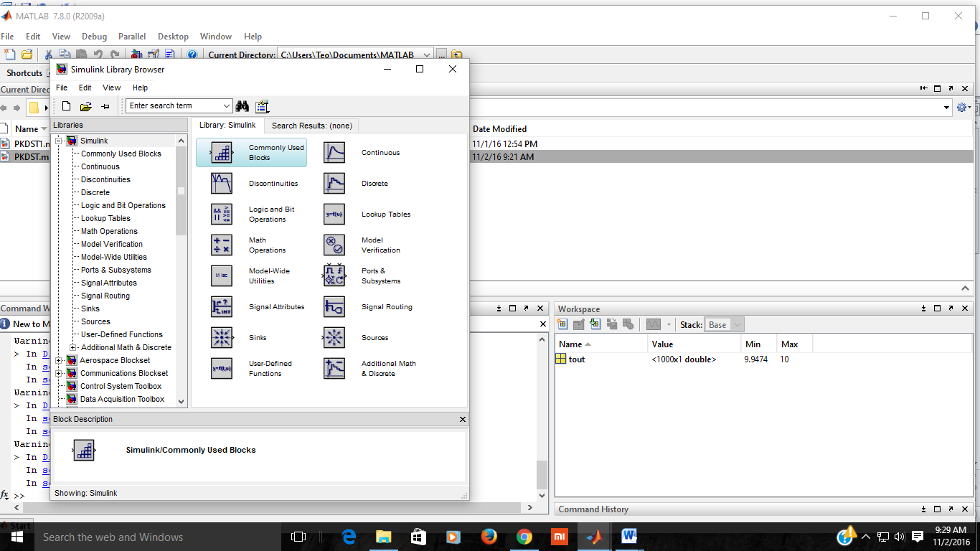Viewport: 980px width, 551px height.
Task: Open the Sinks library icon
Action: click(x=222, y=338)
